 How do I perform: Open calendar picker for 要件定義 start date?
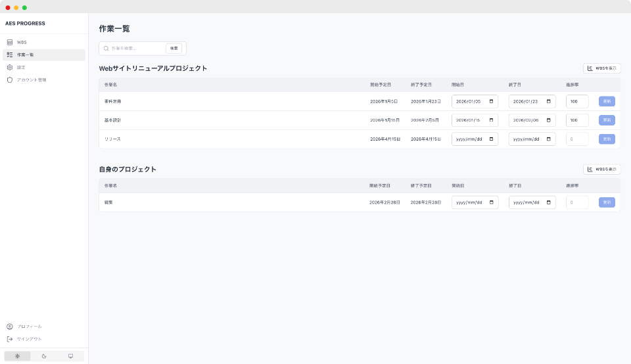click(491, 102)
